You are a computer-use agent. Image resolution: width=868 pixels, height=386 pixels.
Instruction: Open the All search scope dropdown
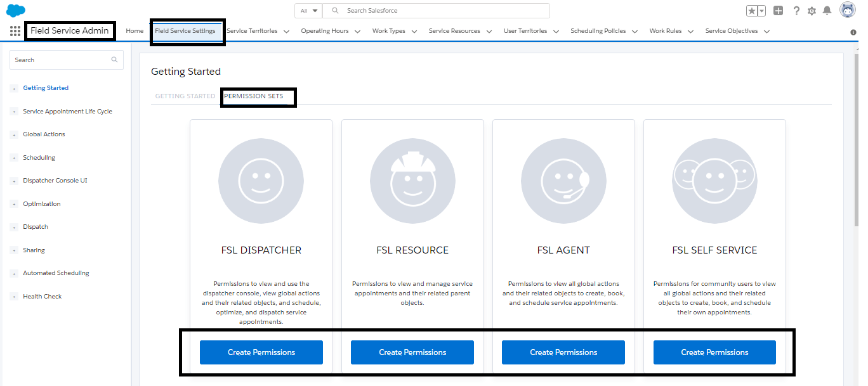308,11
